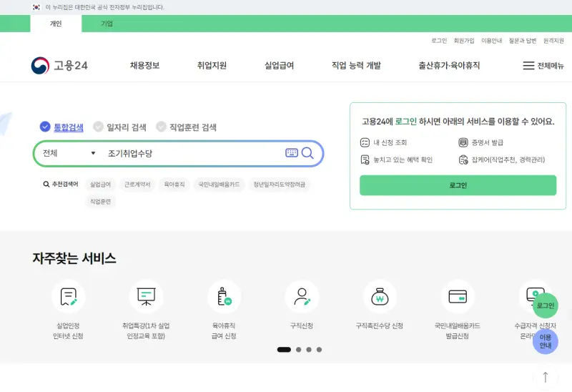Click the top 로그인 link
This screenshot has height=392, width=572.
[439, 41]
